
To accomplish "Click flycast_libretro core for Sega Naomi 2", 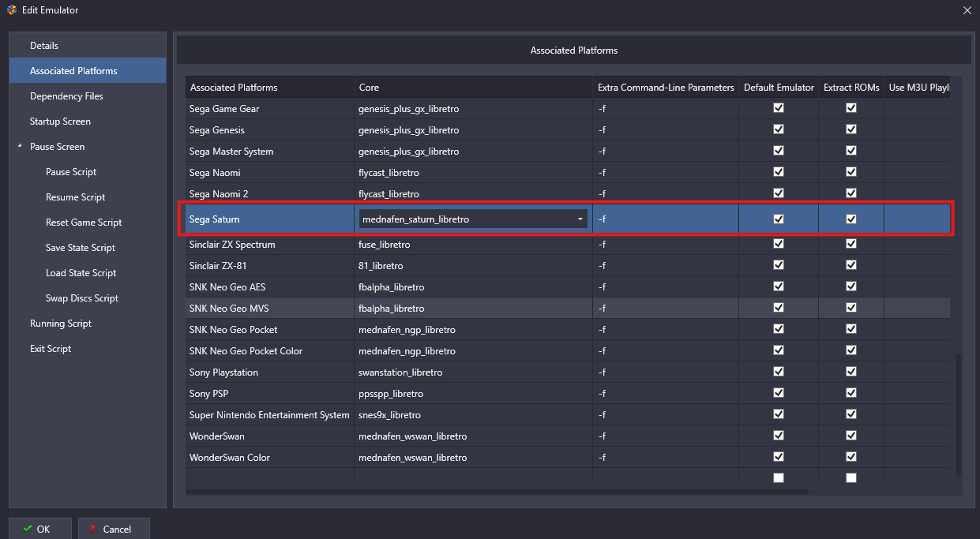I will tap(473, 193).
